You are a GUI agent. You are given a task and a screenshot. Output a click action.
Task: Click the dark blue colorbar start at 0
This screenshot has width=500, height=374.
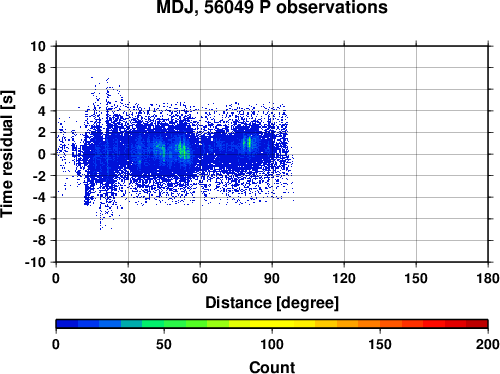tap(67, 323)
